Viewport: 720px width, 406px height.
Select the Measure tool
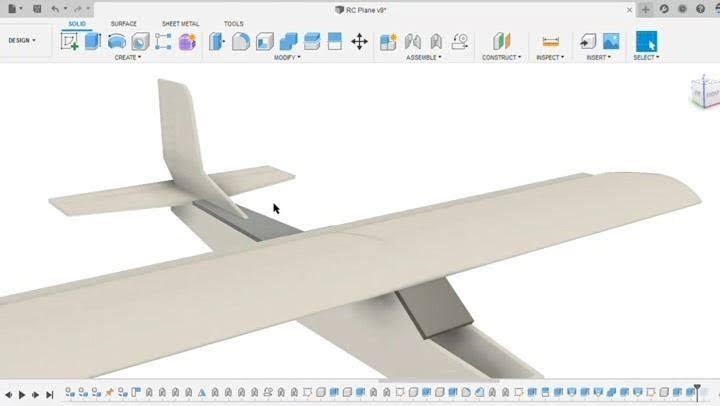pyautogui.click(x=550, y=41)
